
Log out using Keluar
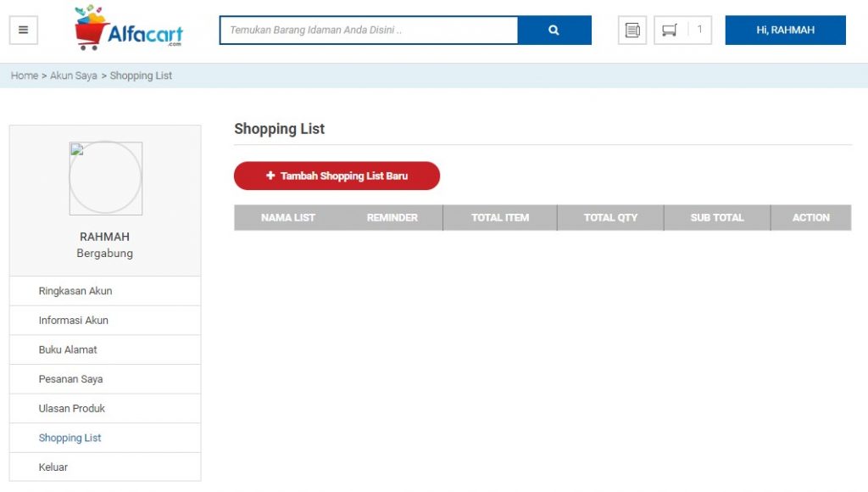(53, 467)
